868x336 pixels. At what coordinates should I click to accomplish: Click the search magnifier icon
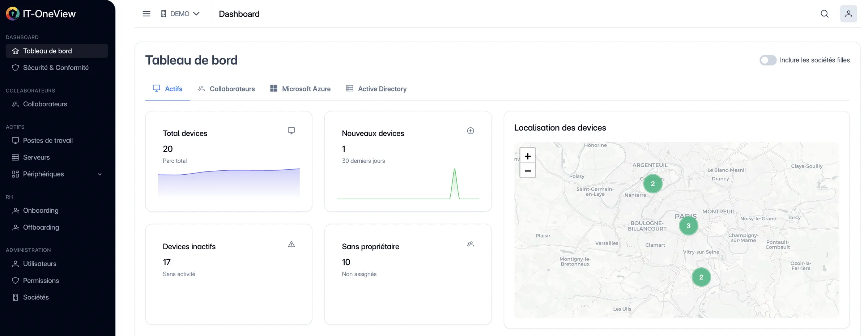tap(825, 14)
